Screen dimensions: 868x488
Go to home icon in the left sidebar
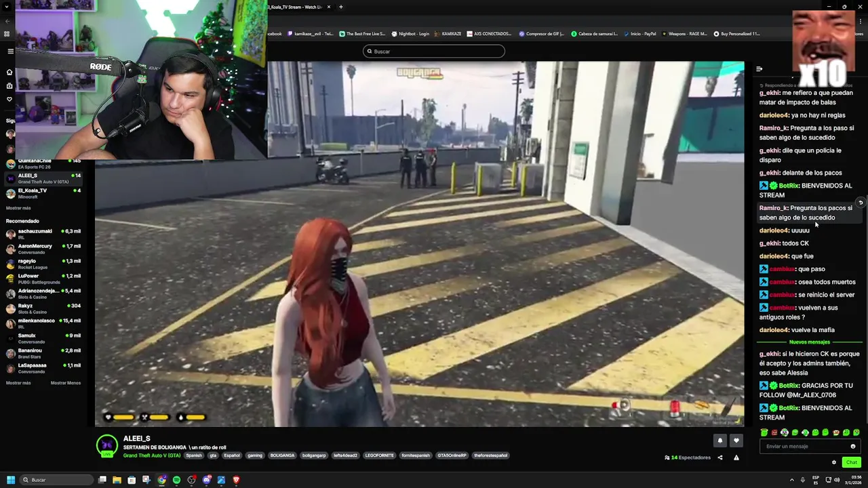coord(9,72)
